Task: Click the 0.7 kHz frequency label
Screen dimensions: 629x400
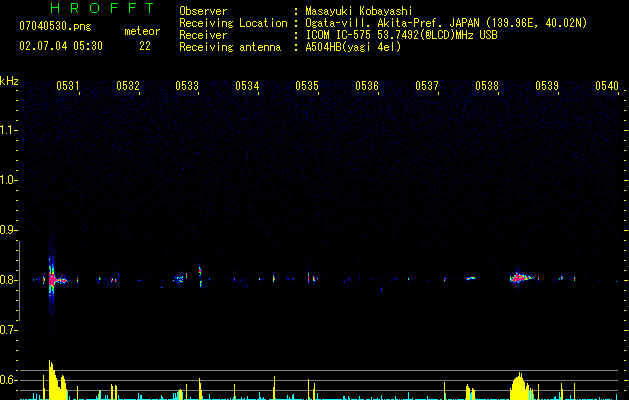Action: 8,330
